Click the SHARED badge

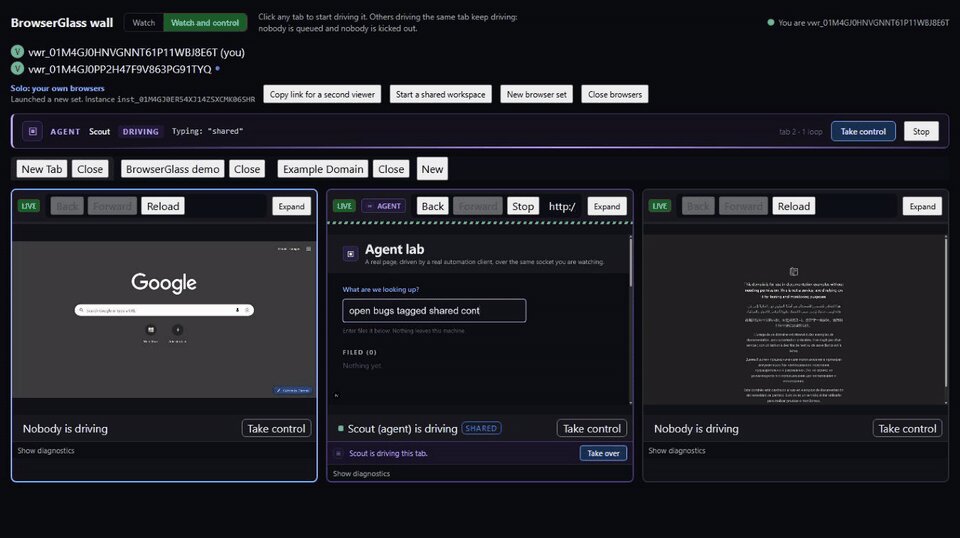click(481, 428)
